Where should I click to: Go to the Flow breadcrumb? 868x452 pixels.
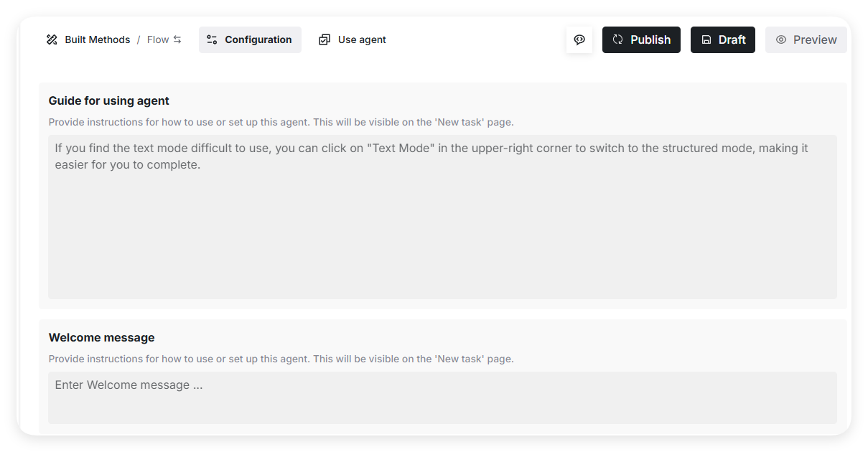pos(158,39)
